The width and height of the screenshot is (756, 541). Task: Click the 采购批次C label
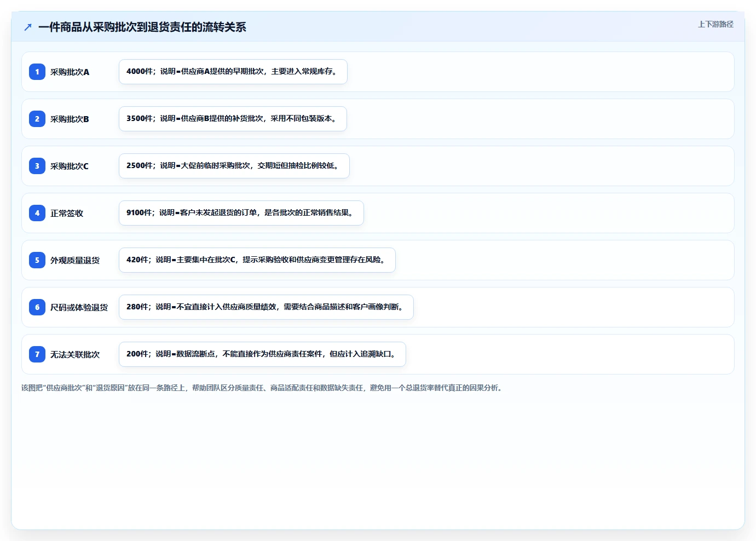[x=70, y=166]
